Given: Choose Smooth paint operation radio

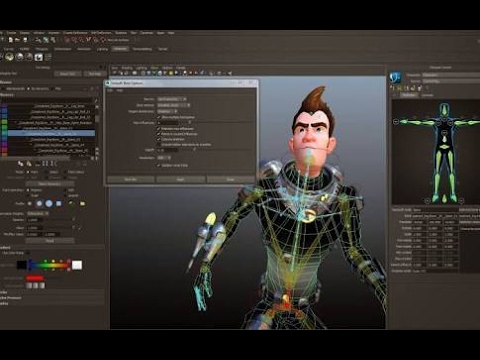Looking at the screenshot, I should (x=65, y=196).
